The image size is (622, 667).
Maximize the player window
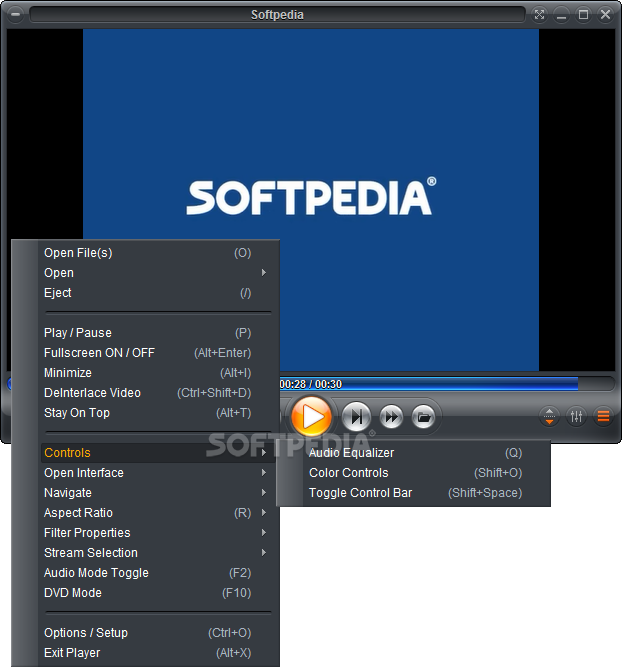pos(583,15)
